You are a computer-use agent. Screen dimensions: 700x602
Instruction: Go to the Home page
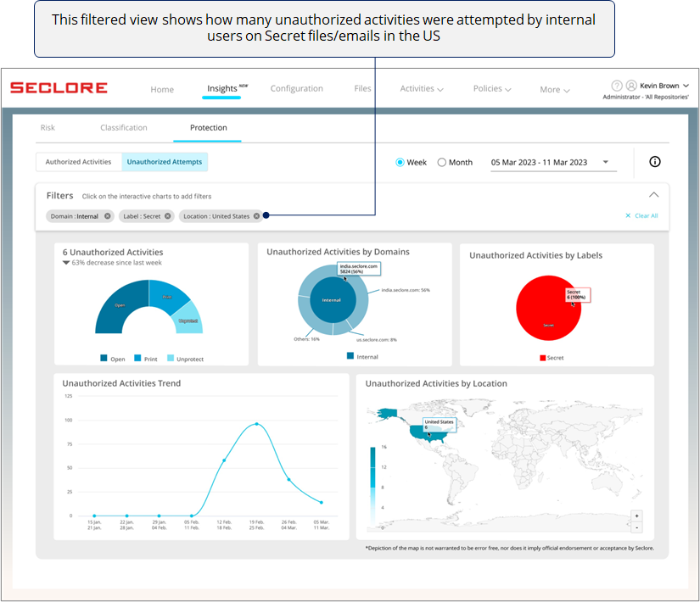[x=162, y=90]
